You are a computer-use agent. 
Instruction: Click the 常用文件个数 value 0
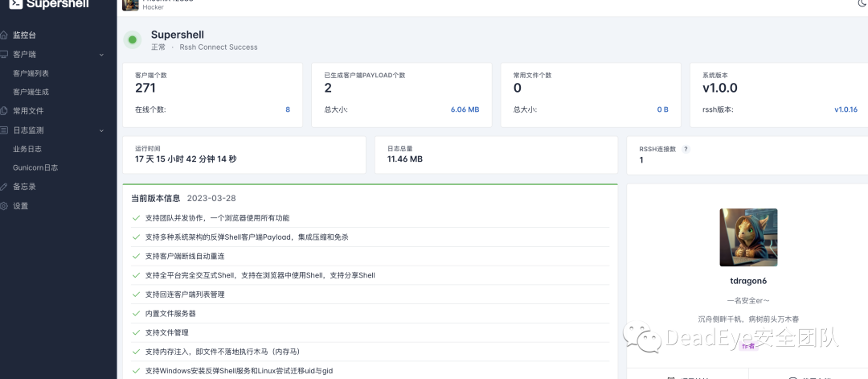(x=518, y=88)
